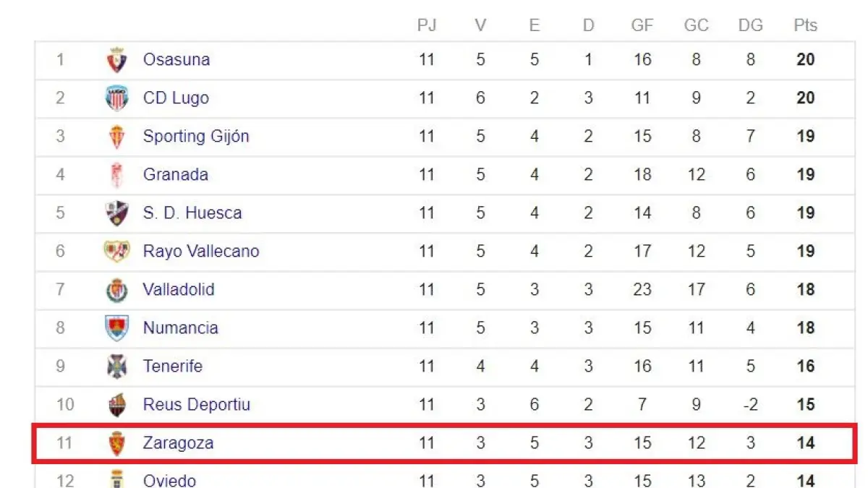Open the Osasuna team link
Screen dimensions: 868x488
click(x=176, y=59)
